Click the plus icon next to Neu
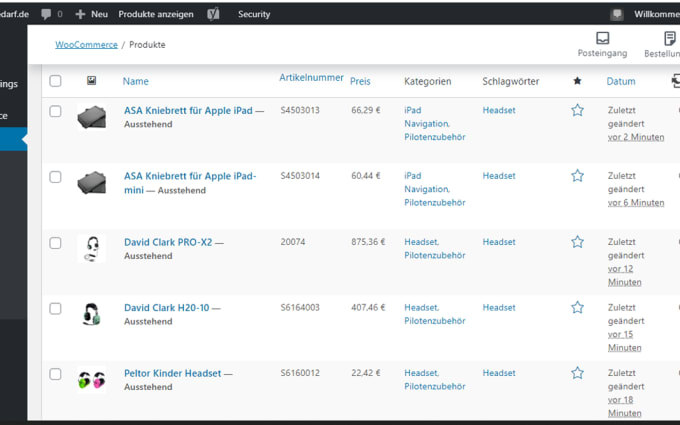680x425 pixels. 80,14
